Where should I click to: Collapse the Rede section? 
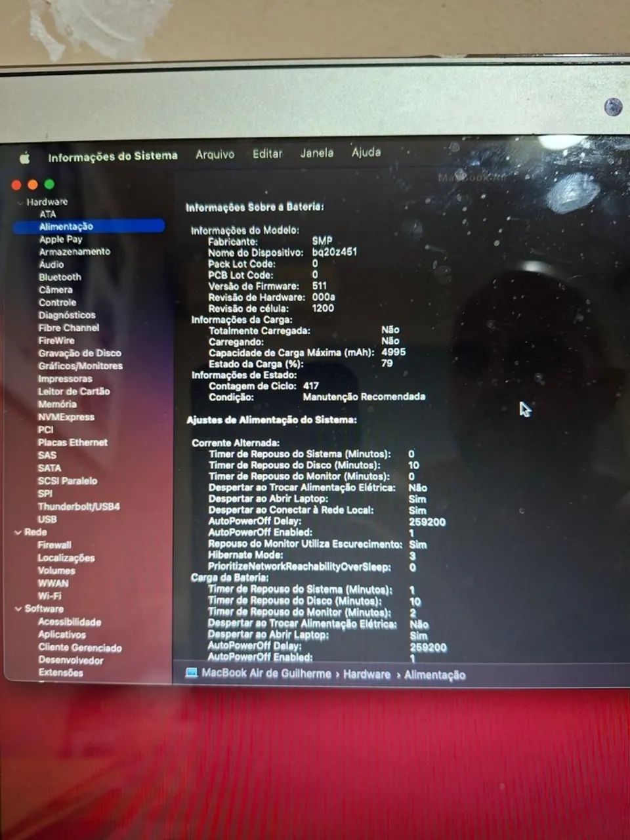click(18, 532)
